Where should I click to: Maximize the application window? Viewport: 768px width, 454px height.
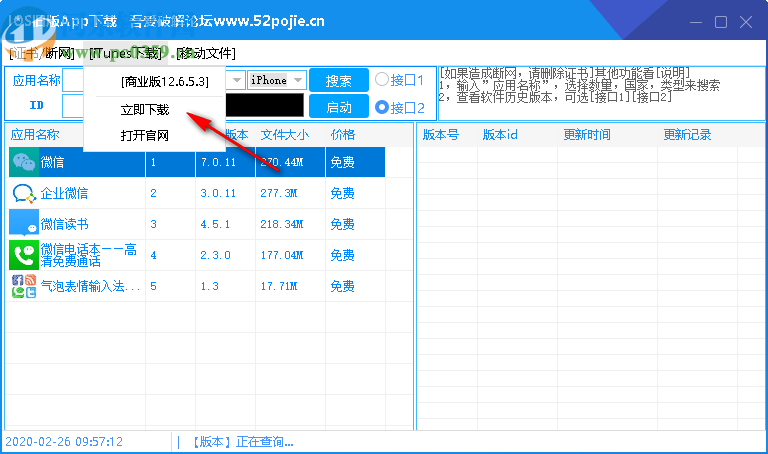pos(720,22)
